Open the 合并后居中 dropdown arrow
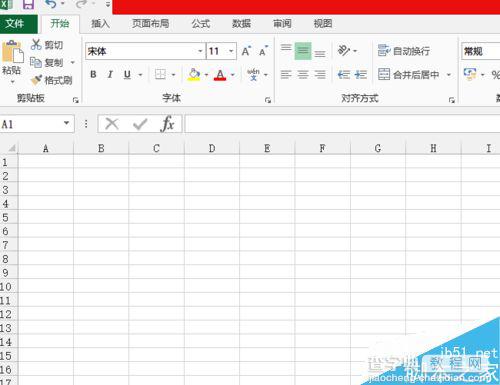The image size is (500, 385). click(449, 75)
